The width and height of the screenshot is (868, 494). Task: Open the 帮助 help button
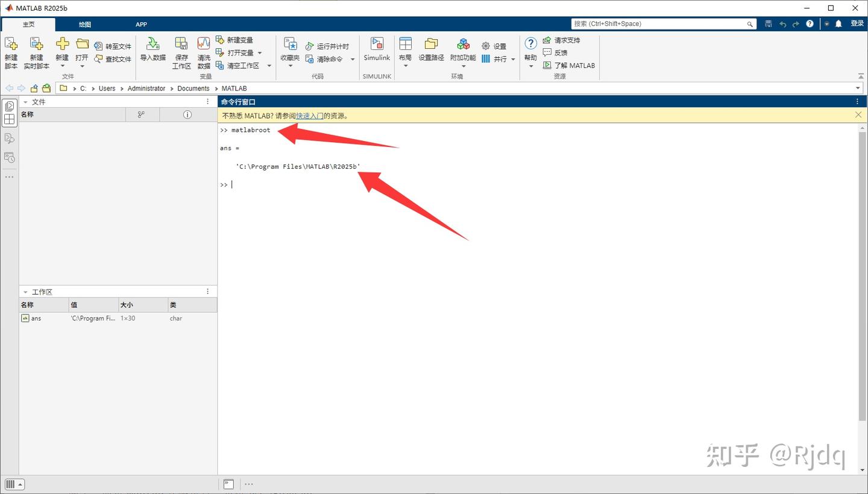click(530, 49)
